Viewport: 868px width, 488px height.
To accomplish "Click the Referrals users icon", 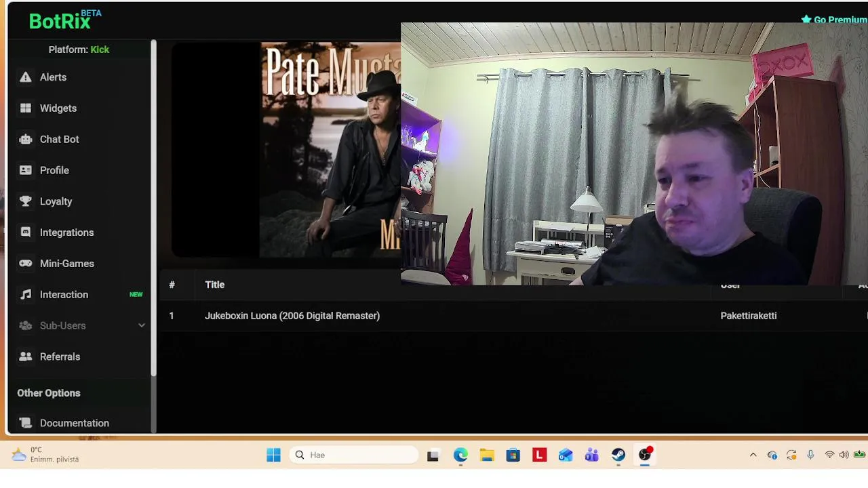I will tap(26, 357).
